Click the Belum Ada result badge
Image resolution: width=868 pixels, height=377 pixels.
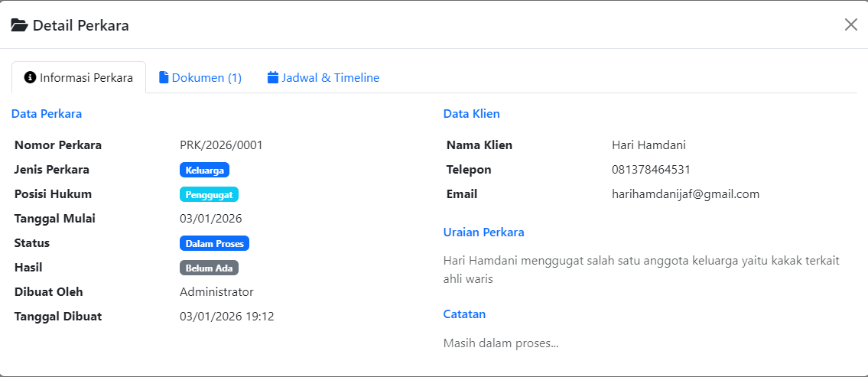pyautogui.click(x=210, y=268)
